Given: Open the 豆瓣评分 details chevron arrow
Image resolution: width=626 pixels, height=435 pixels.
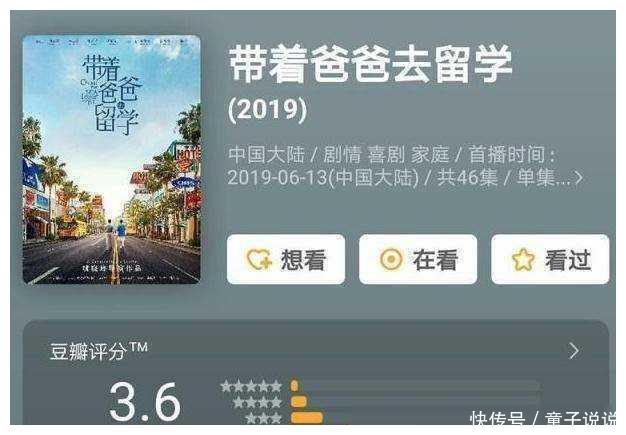Looking at the screenshot, I should pos(574,351).
